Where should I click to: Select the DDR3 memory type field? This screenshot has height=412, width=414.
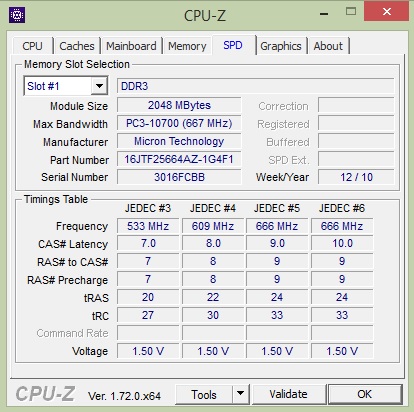coord(255,86)
